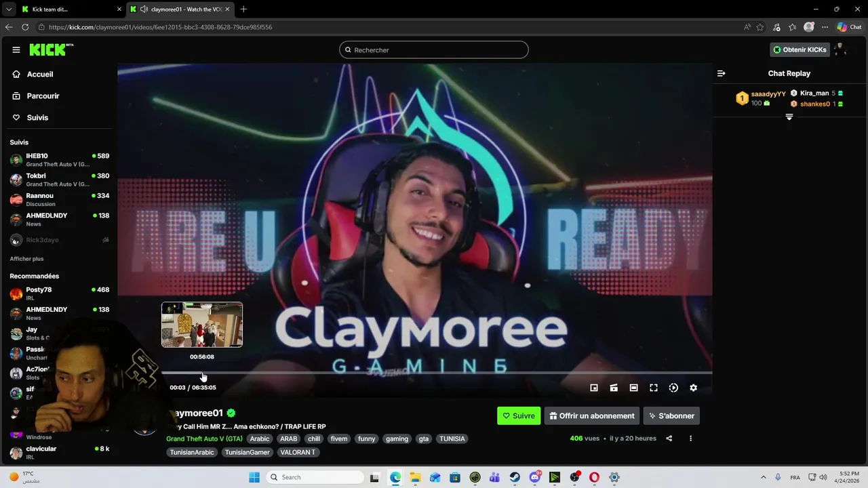Show hidden system tray icons chevron
Viewport: 868px width, 488px height.
(x=763, y=477)
